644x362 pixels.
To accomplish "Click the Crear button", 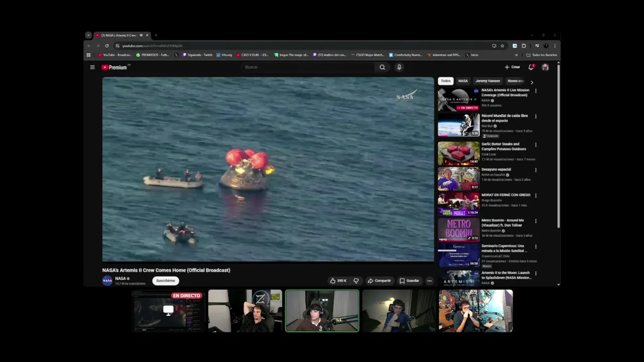I will click(x=512, y=67).
